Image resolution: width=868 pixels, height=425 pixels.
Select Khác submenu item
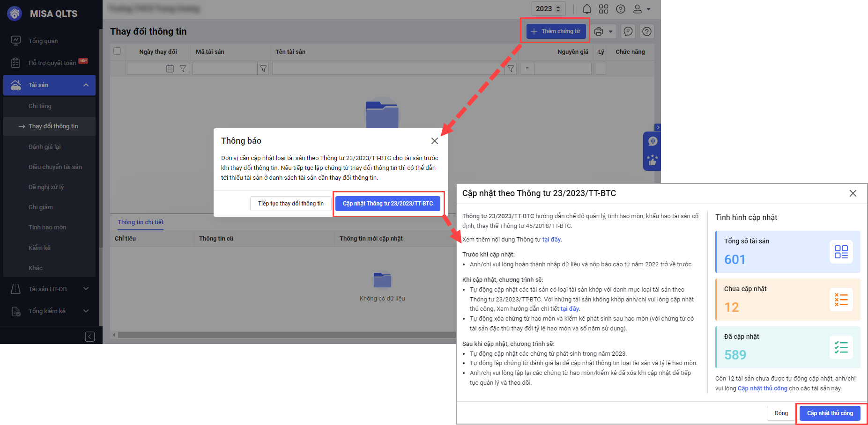click(35, 268)
